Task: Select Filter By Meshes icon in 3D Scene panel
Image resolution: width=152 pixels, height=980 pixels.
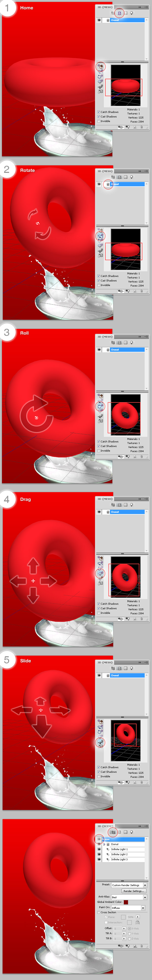Action: pos(119,832)
